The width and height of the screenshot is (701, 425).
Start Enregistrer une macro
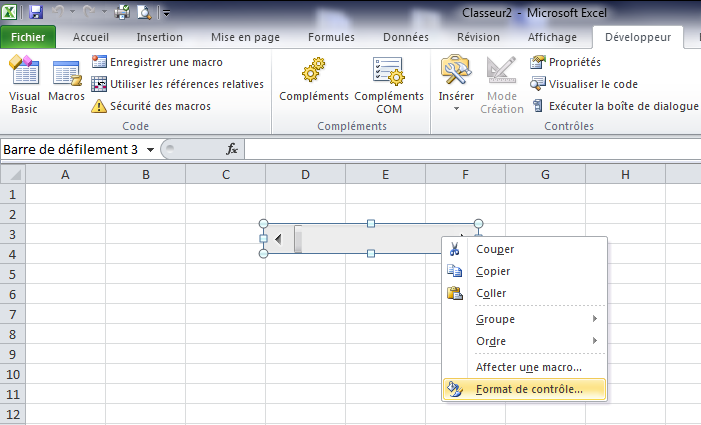click(166, 62)
